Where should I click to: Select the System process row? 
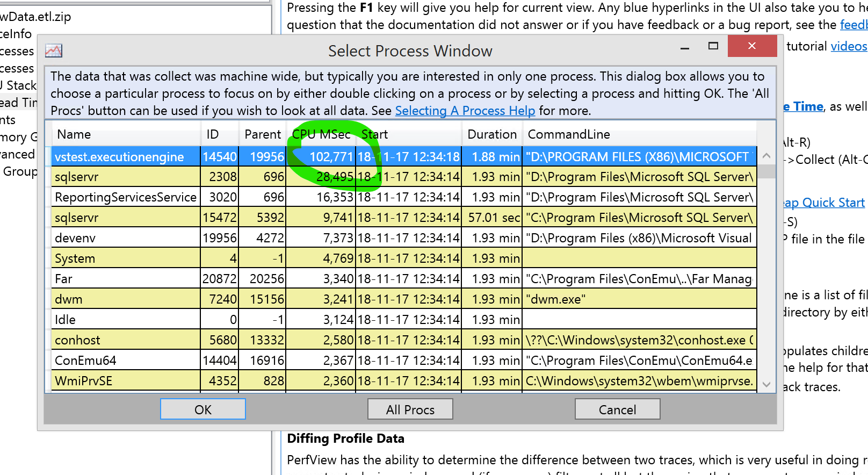tap(404, 258)
